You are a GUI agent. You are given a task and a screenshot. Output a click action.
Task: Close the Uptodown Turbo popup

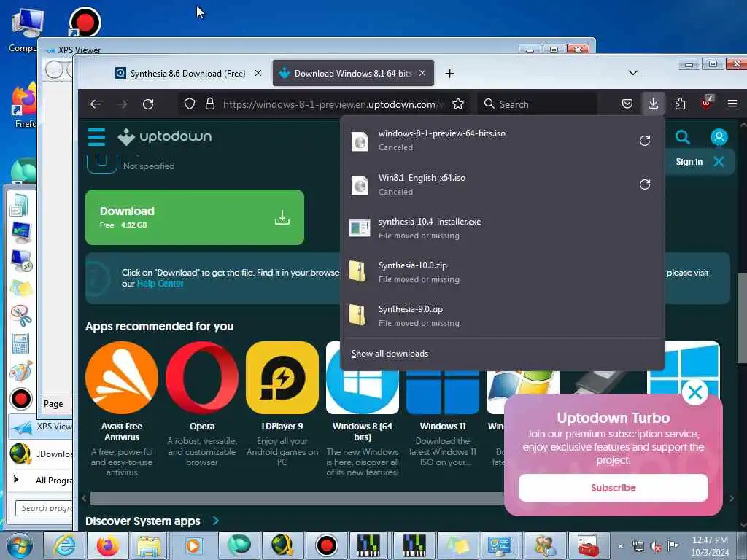coord(694,392)
